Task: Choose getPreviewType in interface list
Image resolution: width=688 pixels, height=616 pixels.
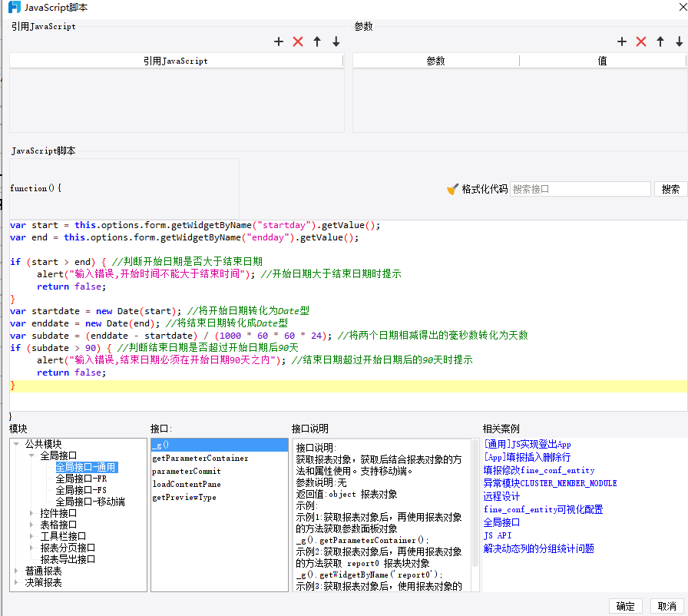Action: click(x=220, y=497)
